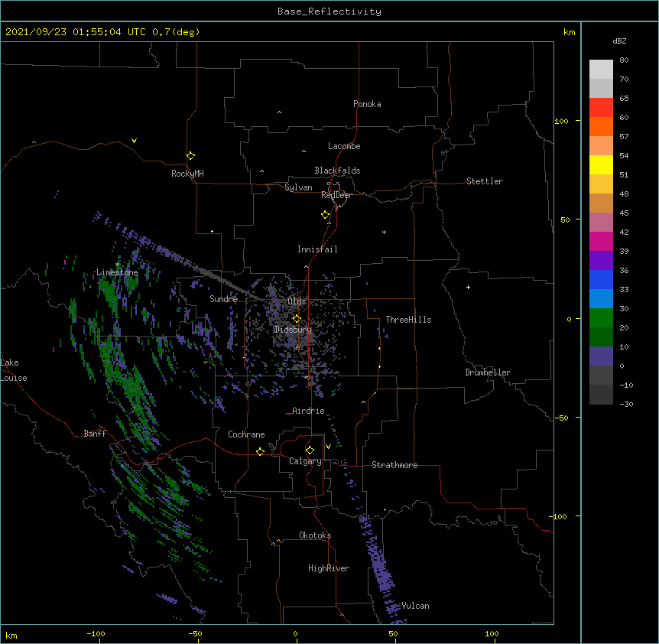Click the yellow diamond marker south of RedDeer
659x644 pixels.
point(325,215)
